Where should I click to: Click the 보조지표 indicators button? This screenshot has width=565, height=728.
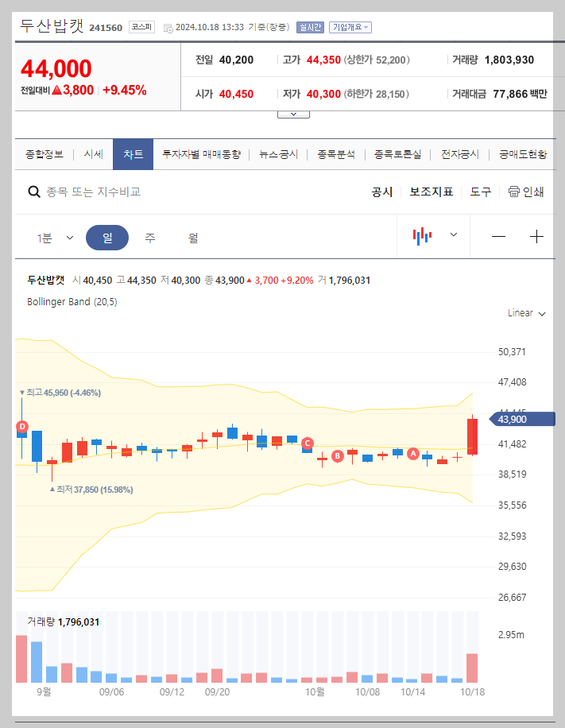[x=431, y=192]
